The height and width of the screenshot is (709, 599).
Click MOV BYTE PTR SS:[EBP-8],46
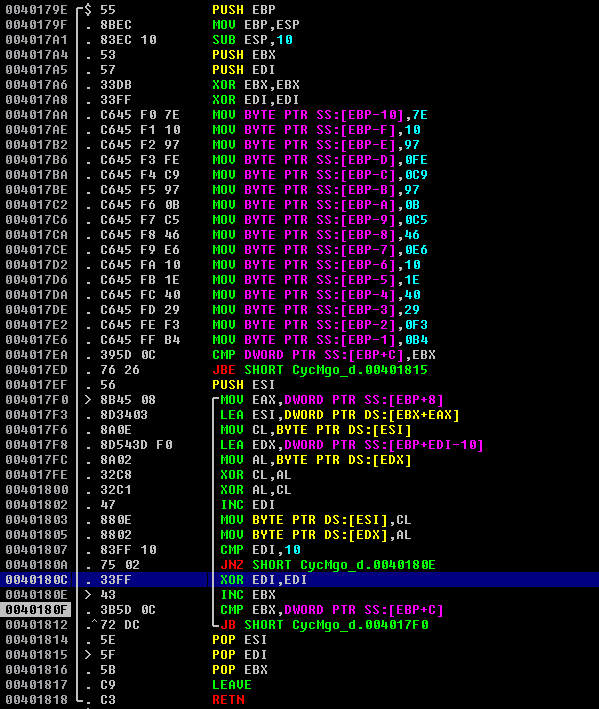pos(316,235)
